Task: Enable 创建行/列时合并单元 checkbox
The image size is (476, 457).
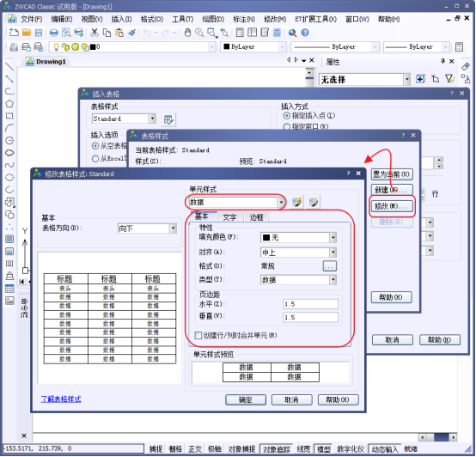Action: (x=198, y=336)
